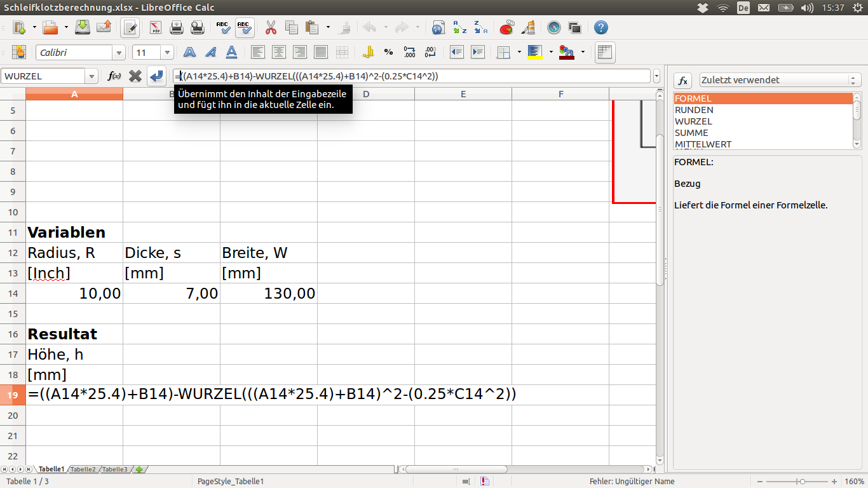Justify cell contents
The image size is (868, 488).
click(x=321, y=52)
